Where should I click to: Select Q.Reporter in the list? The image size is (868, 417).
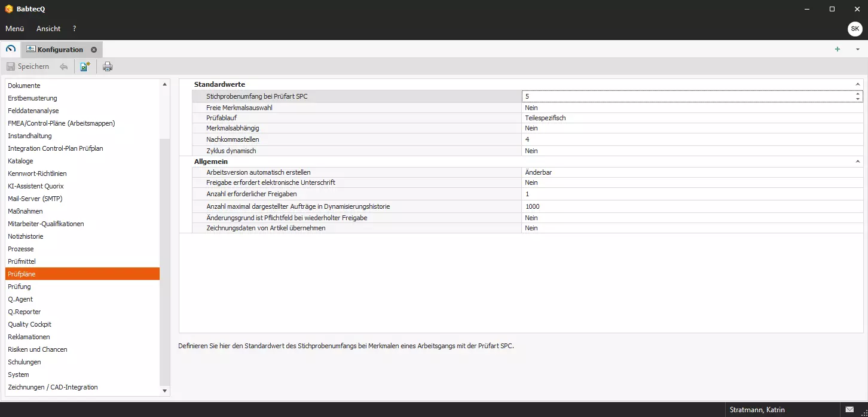[x=82, y=312]
